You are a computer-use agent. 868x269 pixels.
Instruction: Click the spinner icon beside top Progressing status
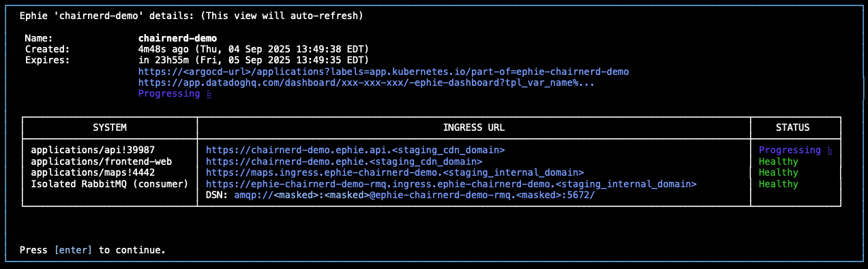click(209, 95)
